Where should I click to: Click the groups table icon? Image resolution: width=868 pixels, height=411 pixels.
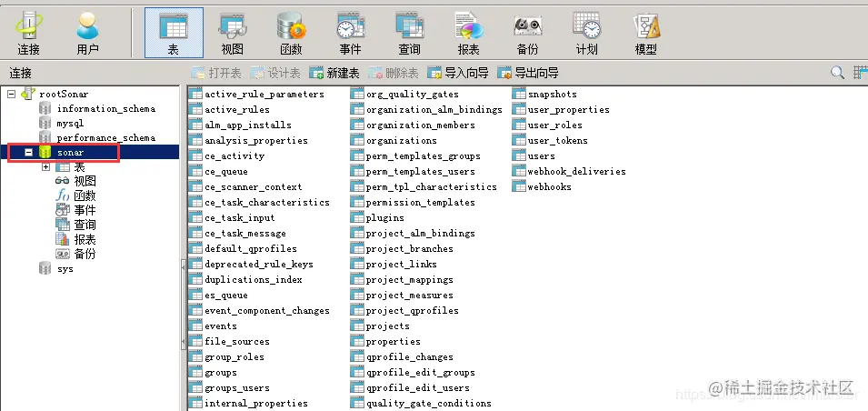[196, 372]
